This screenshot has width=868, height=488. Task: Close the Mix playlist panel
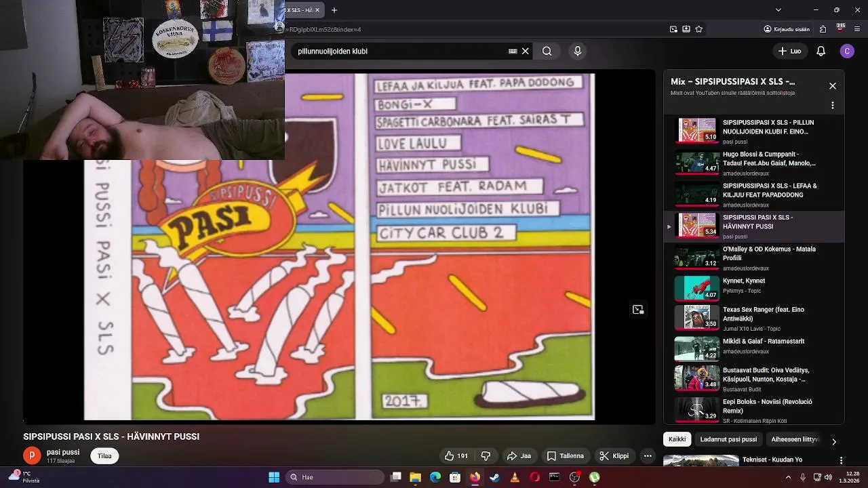[833, 86]
